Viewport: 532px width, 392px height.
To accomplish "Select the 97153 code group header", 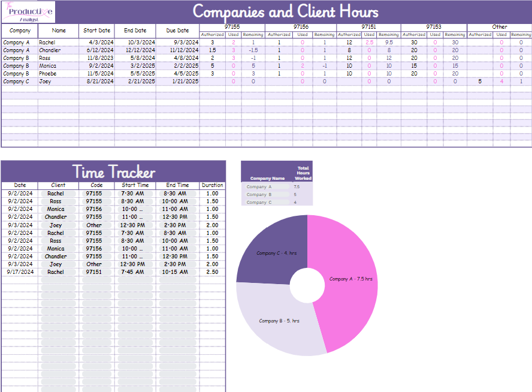I will coord(433,27).
